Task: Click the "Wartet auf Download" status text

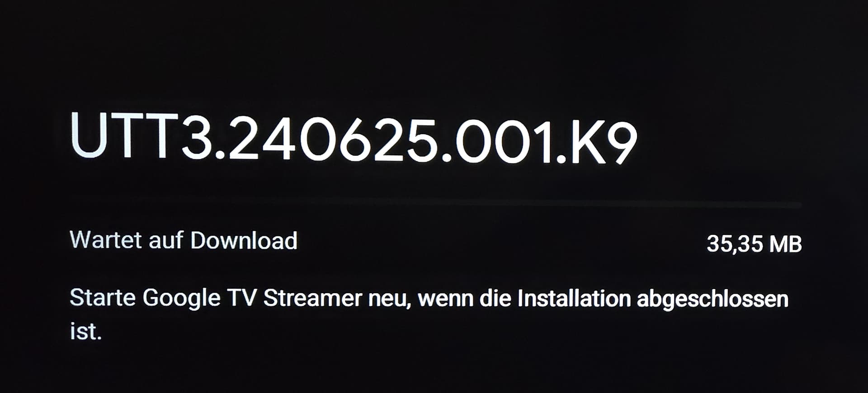Action: click(184, 240)
